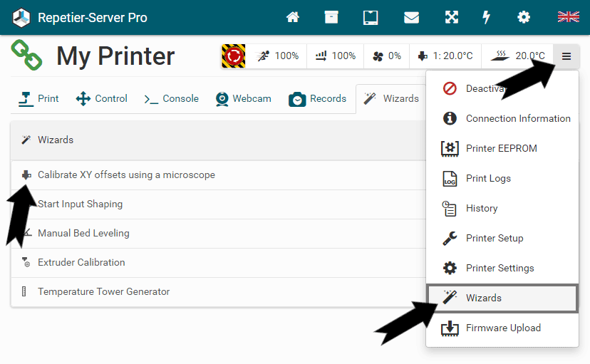Screen dimensions: 590x364
Task: Click the envelope messages icon
Action: click(x=411, y=17)
